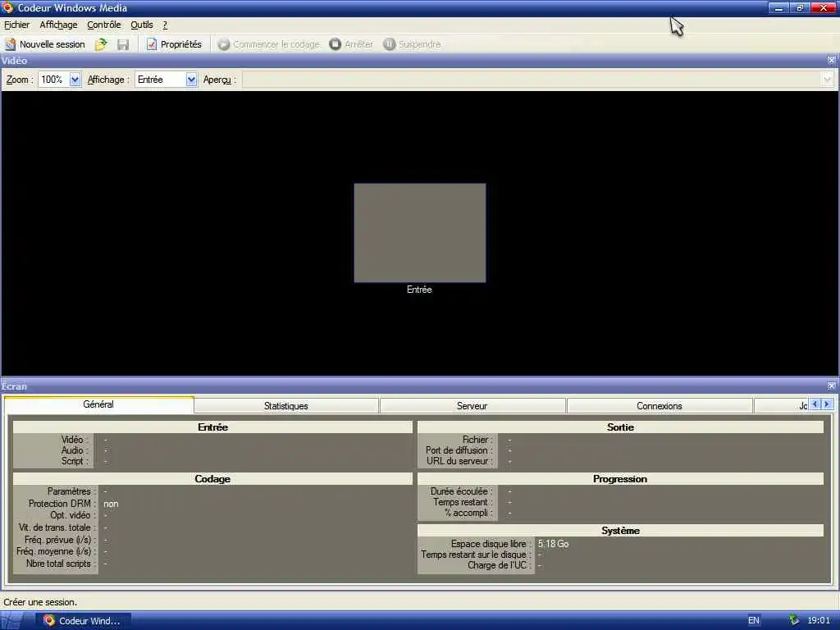Switch to the Statistiques tab
This screenshot has height=630, width=840.
click(x=286, y=406)
